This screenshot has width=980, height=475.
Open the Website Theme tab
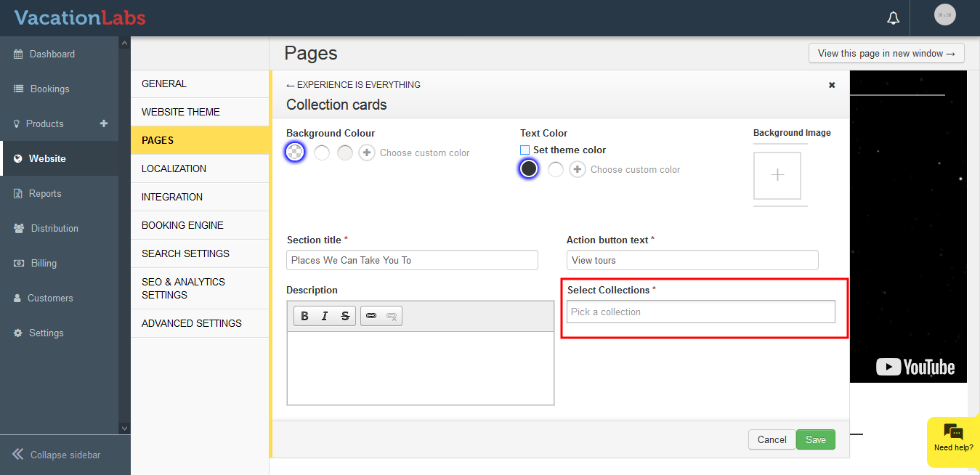click(x=181, y=112)
